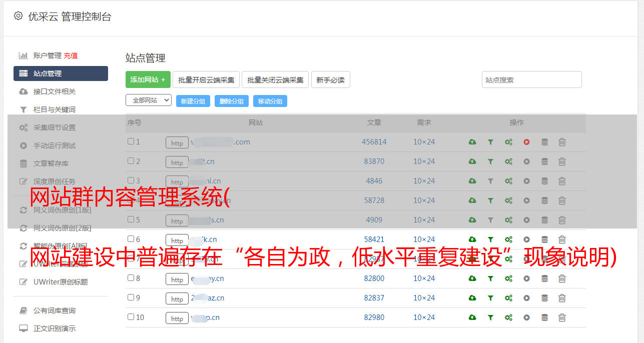Click the 批量关闭云端采集 button
Viewport: 644px width, 343px height.
[x=275, y=79]
